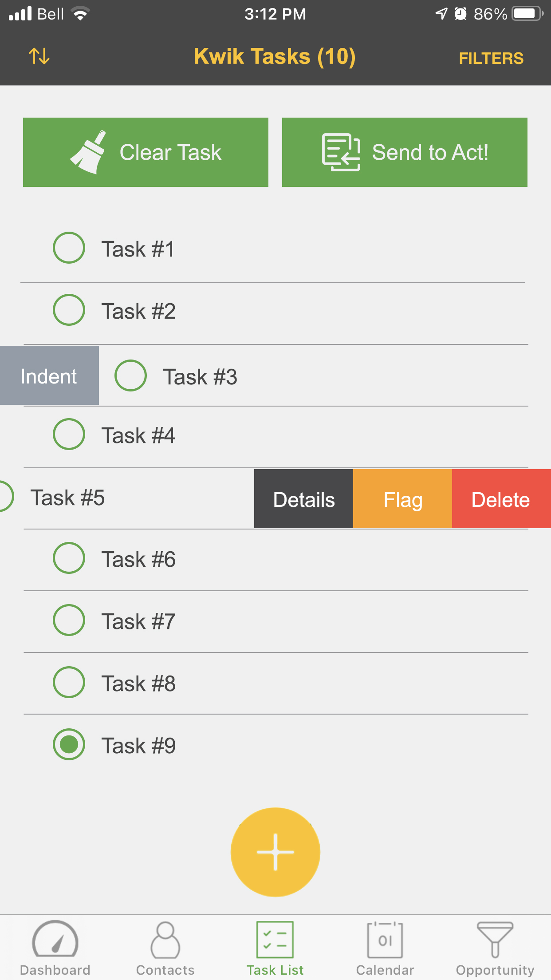Tap the sort arrows icon
551x980 pixels.
[39, 56]
